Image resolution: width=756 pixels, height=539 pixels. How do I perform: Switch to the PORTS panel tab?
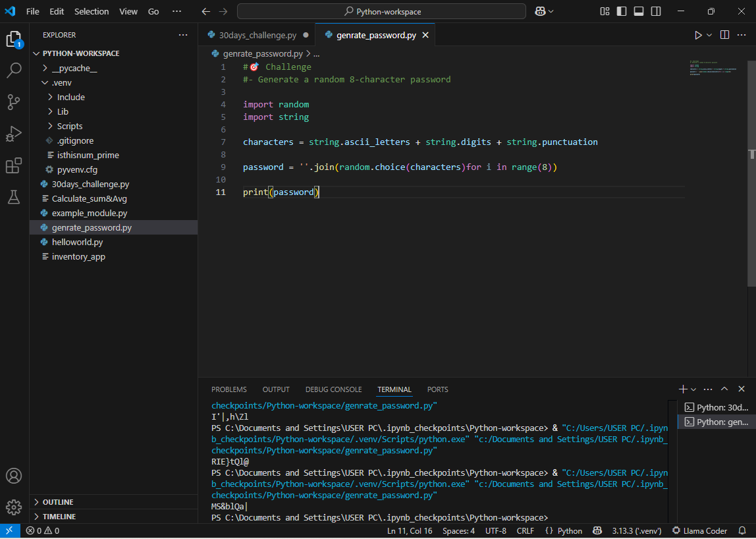(x=437, y=389)
